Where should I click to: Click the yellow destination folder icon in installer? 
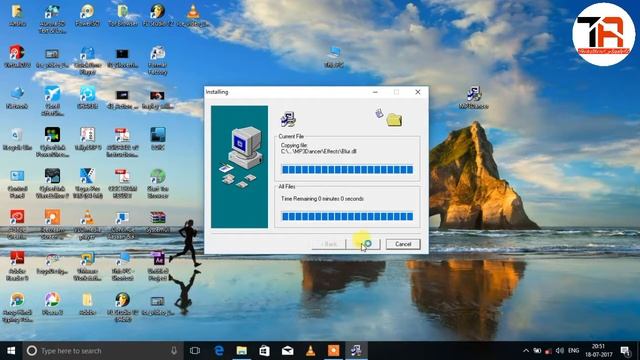pos(394,120)
